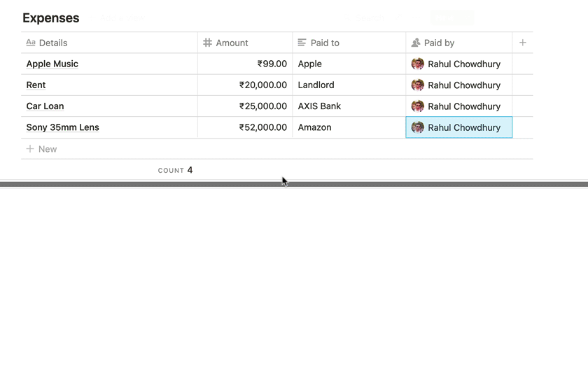Open the Paid by column header menu
Image resolution: width=588 pixels, height=368 pixels.
point(458,43)
